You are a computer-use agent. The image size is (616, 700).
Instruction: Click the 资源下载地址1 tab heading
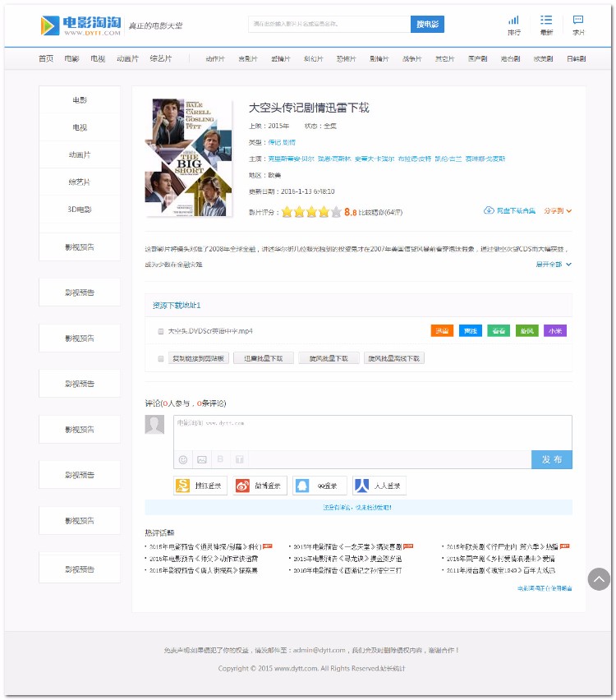177,306
